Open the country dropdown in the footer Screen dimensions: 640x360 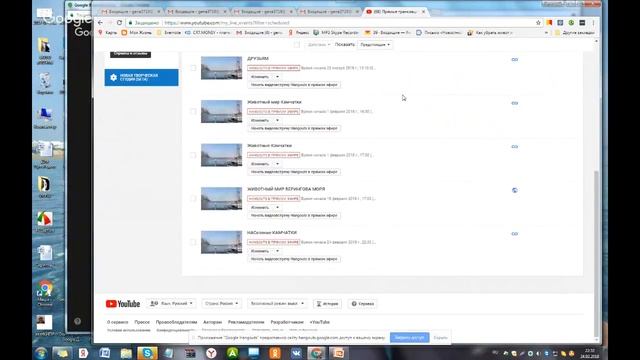221,304
